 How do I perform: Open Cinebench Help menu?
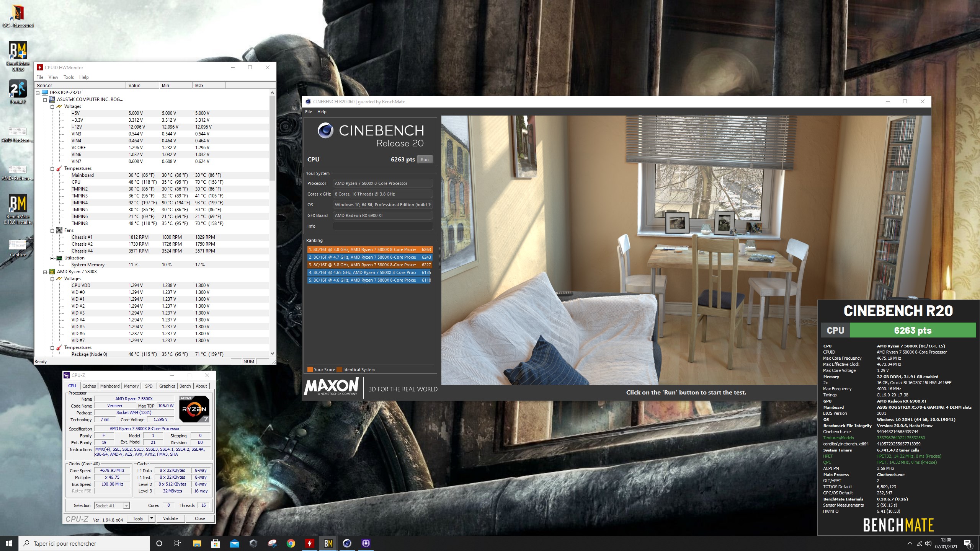pos(322,112)
